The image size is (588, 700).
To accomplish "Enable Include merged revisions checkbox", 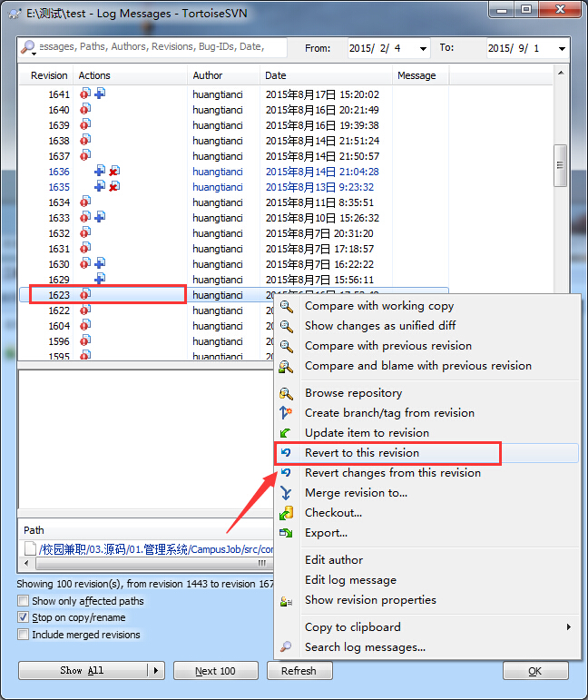I will pyautogui.click(x=24, y=634).
